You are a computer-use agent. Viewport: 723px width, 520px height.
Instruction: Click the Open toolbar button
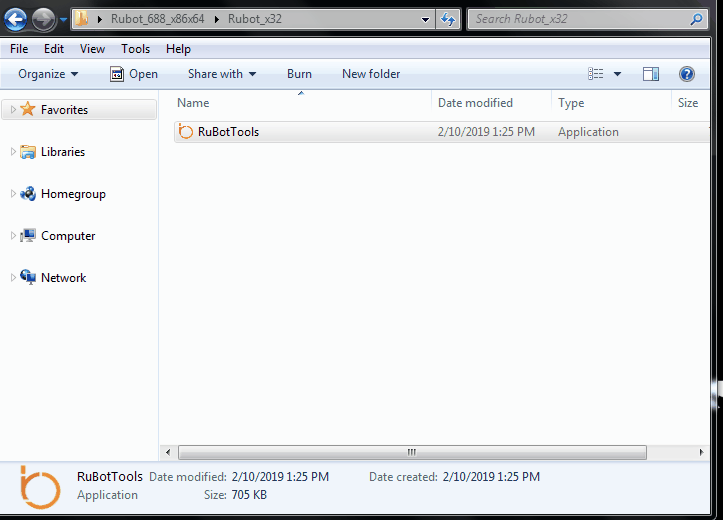[134, 74]
